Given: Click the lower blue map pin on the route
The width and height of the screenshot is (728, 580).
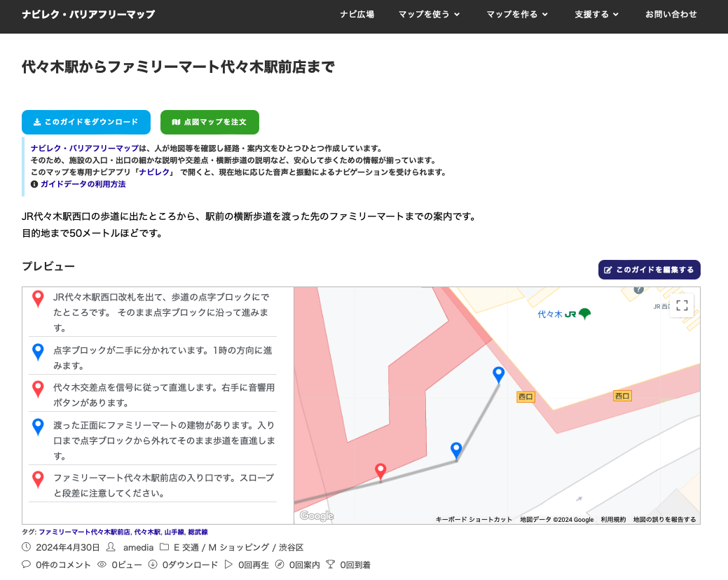Looking at the screenshot, I should [x=456, y=450].
